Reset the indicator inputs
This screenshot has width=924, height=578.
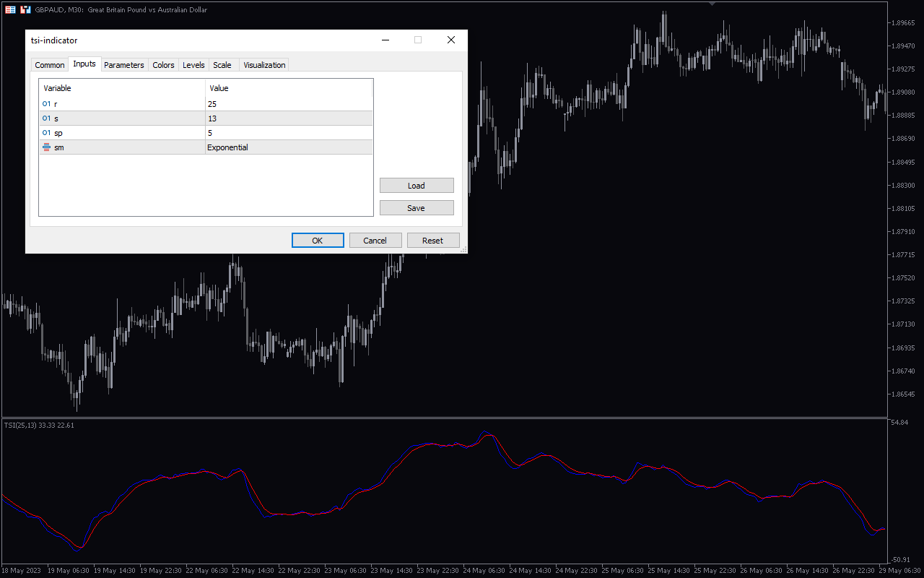[x=433, y=241]
